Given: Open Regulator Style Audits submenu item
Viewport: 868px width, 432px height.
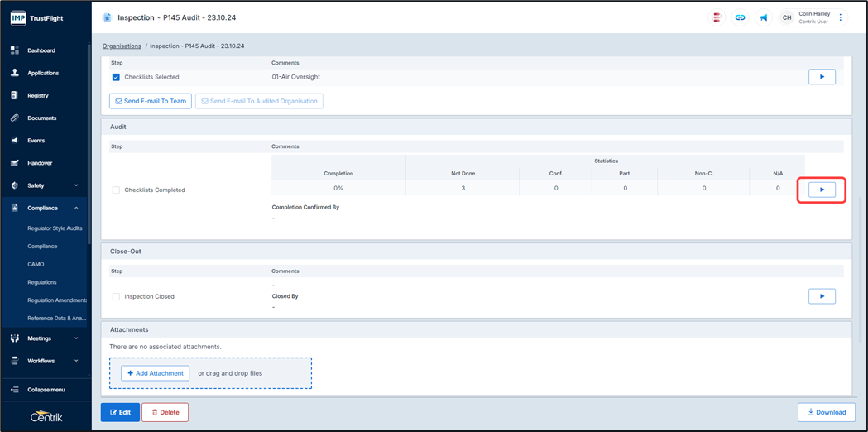Looking at the screenshot, I should coord(55,228).
